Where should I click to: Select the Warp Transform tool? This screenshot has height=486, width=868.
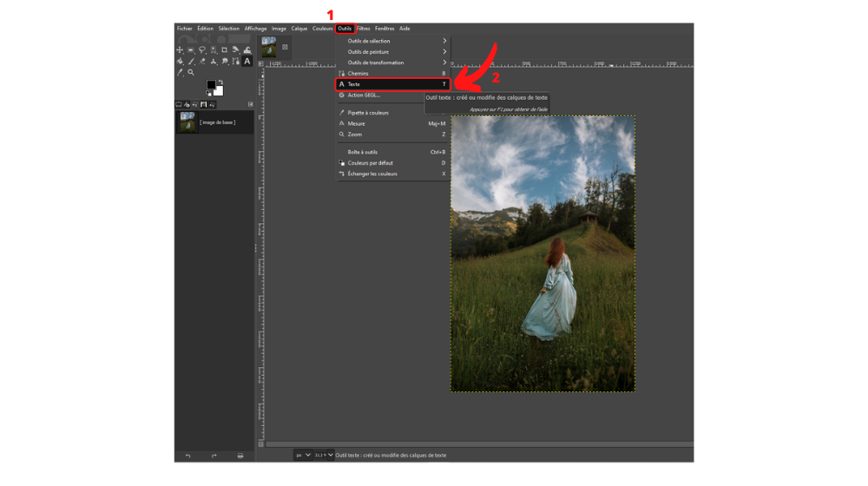pos(247,49)
